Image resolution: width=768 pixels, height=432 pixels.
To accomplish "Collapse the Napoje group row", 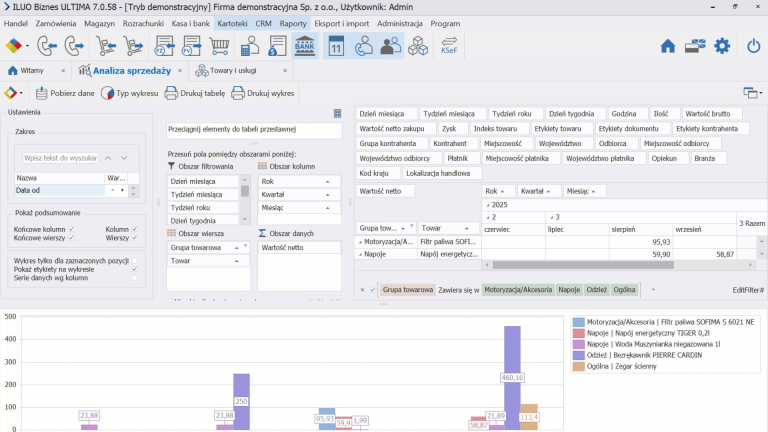I will tap(361, 255).
